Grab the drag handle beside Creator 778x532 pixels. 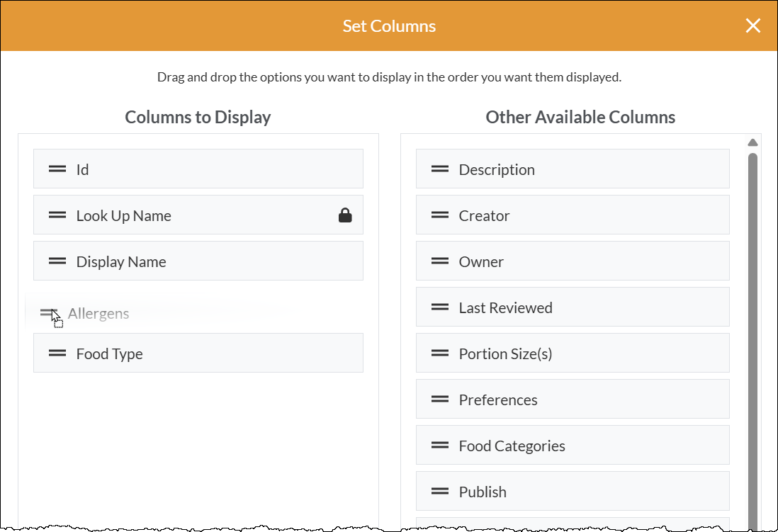click(439, 215)
